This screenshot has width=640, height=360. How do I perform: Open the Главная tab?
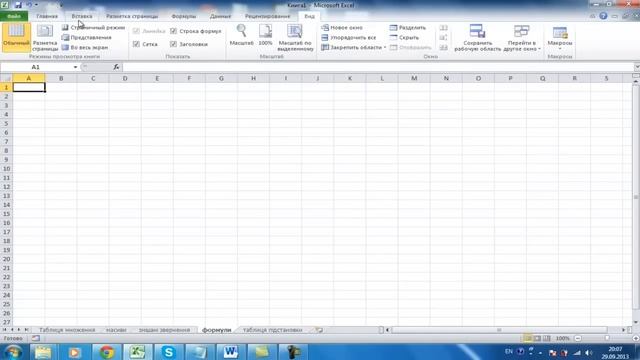[47, 16]
